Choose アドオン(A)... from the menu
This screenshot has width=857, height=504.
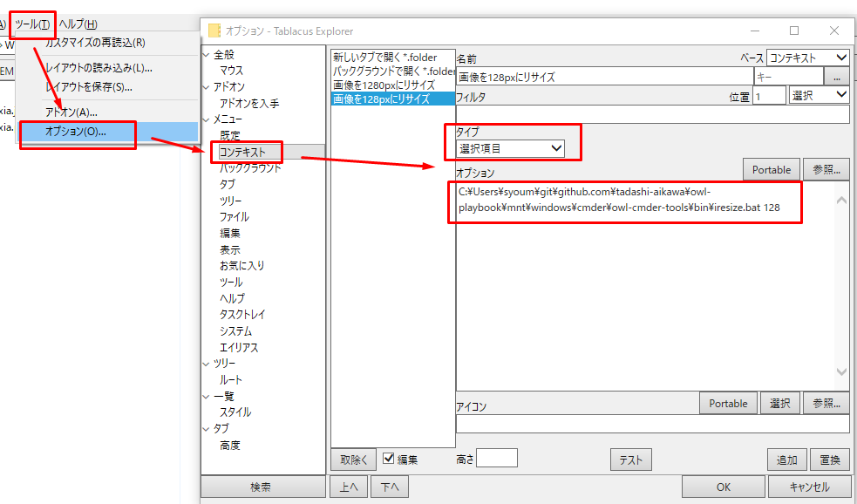click(x=71, y=112)
